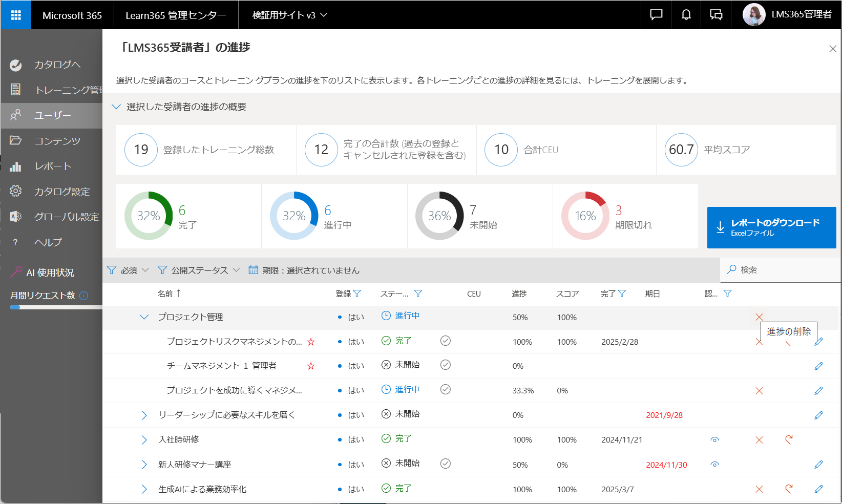Image resolution: width=842 pixels, height=504 pixels.
Task: Click the 進行中 32% blue donut chart
Action: tap(294, 216)
